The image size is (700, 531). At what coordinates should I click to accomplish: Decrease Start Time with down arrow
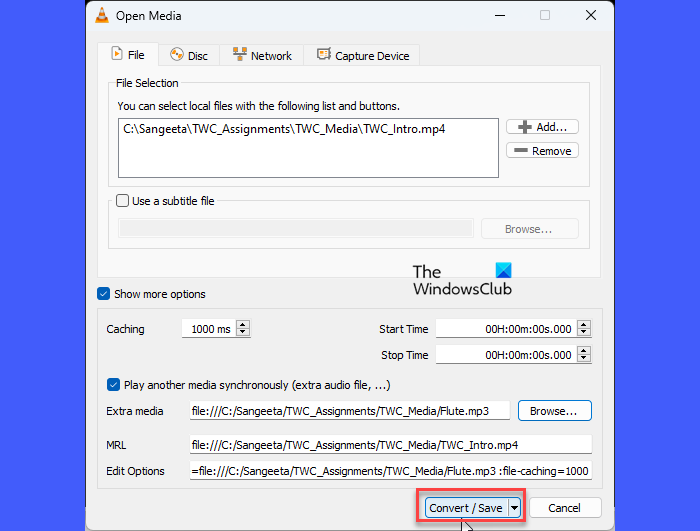click(x=584, y=333)
